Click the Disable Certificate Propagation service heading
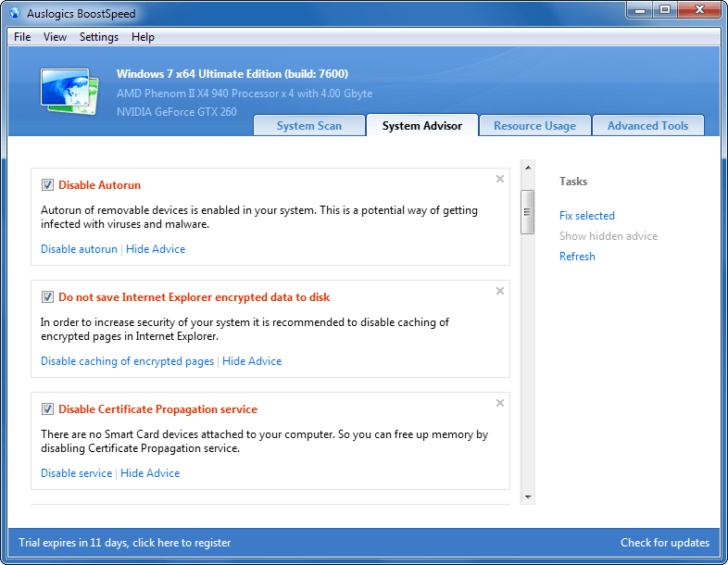728x565 pixels. [157, 409]
